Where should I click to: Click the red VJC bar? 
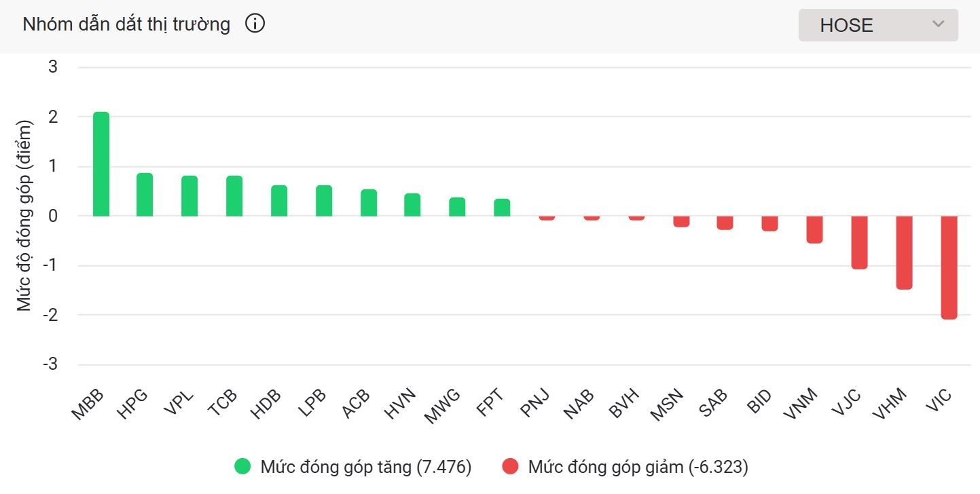coord(858,241)
